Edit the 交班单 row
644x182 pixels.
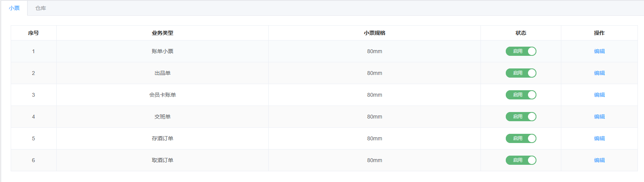(599, 117)
